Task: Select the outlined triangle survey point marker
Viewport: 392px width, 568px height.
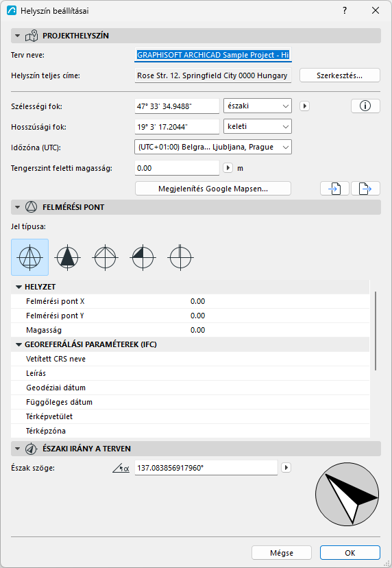Action: click(29, 257)
